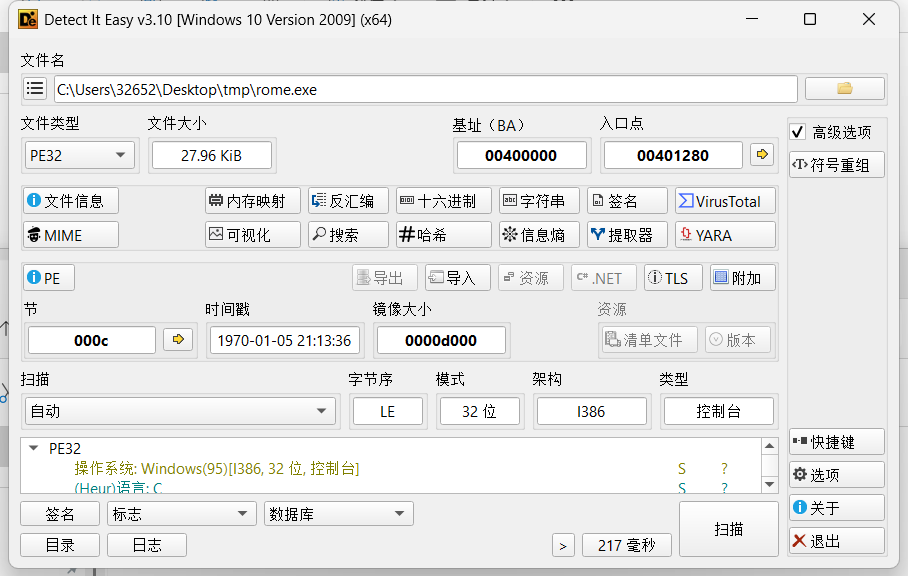Click the entry point 00401280 field

[x=673, y=155]
